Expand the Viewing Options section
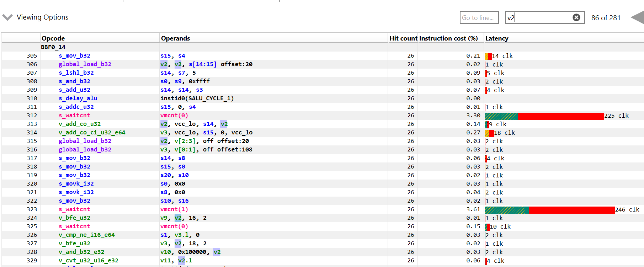Viewport: 644px width, 267px height. 7,17
